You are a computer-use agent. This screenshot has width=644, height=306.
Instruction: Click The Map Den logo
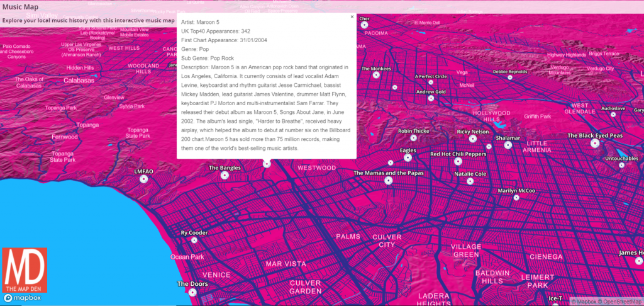[x=25, y=270]
